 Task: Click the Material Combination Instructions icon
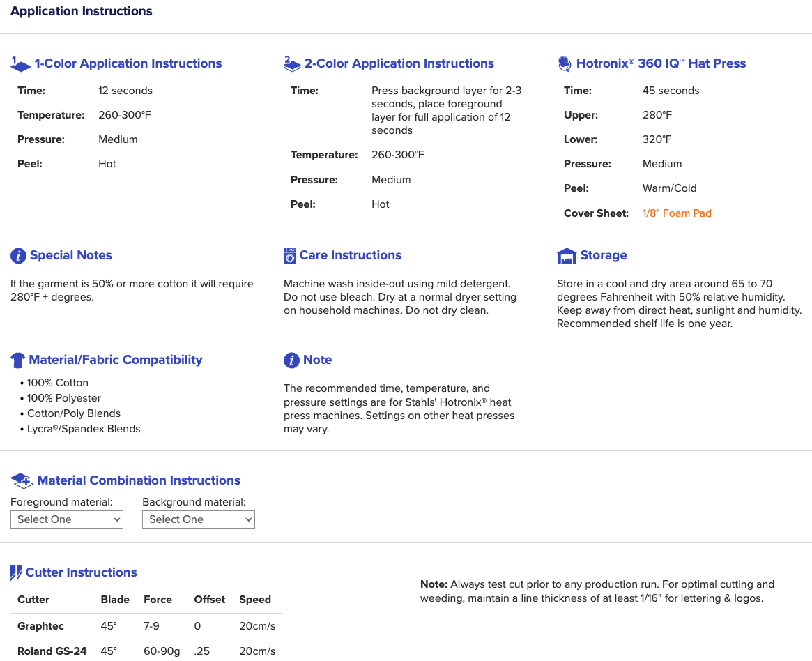click(22, 480)
